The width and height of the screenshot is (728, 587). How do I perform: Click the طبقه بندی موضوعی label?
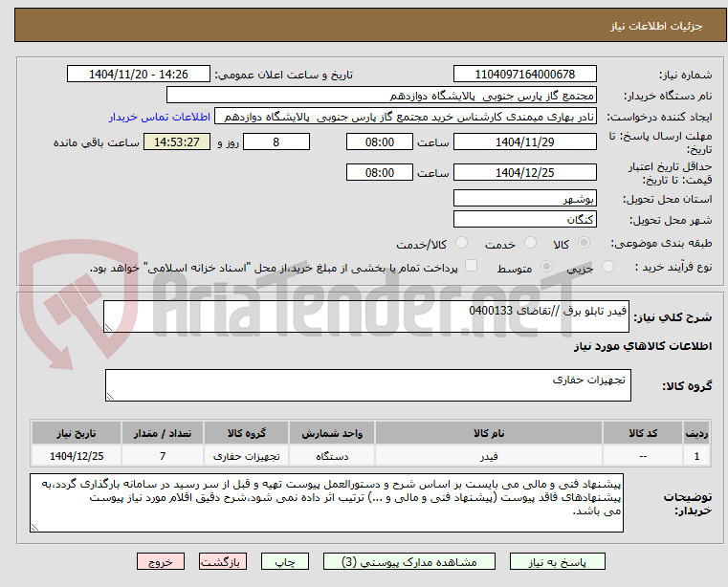coord(661,243)
